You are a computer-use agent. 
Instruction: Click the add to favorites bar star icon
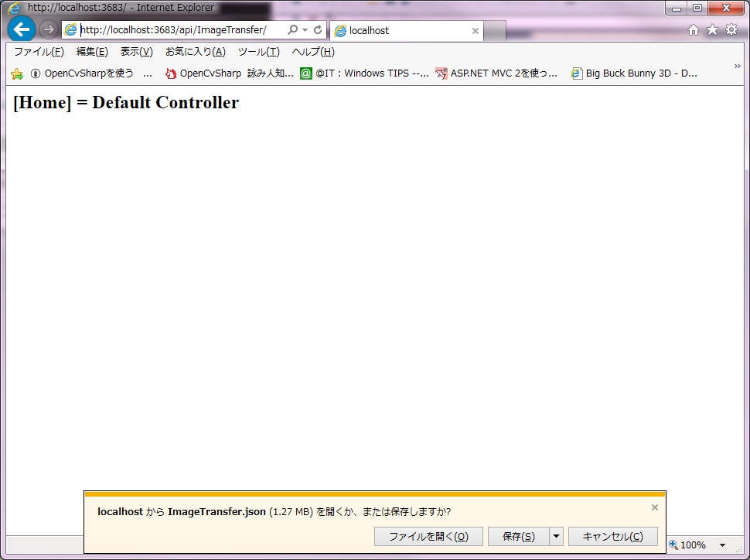[x=17, y=73]
